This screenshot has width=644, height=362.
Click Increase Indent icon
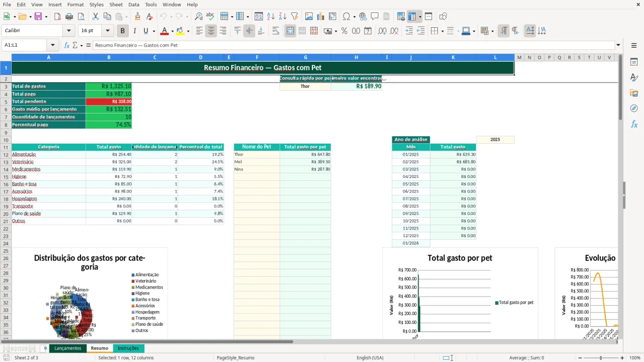click(409, 31)
